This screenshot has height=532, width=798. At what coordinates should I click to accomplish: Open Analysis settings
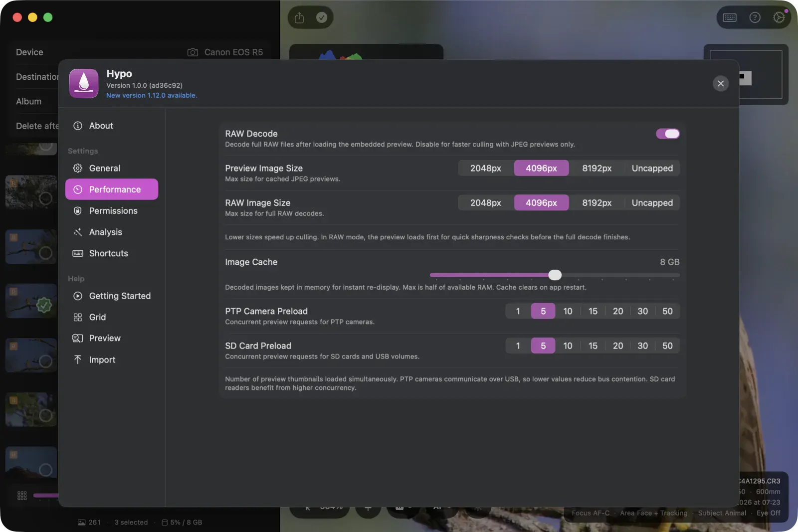(x=112, y=232)
